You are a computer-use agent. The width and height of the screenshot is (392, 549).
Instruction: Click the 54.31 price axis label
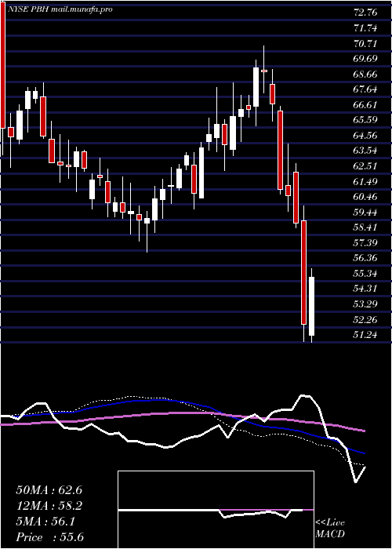click(x=365, y=289)
